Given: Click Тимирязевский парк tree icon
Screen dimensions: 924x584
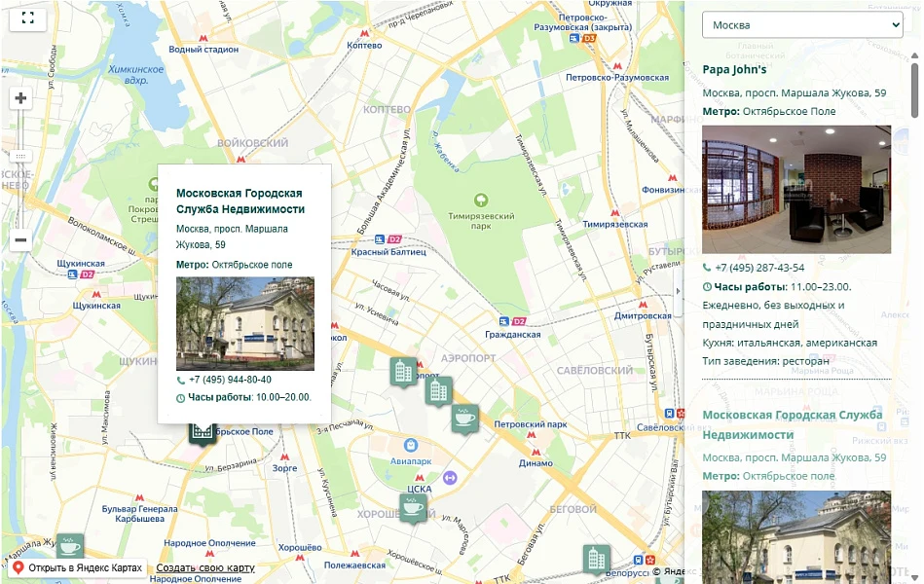Looking at the screenshot, I should [x=481, y=201].
